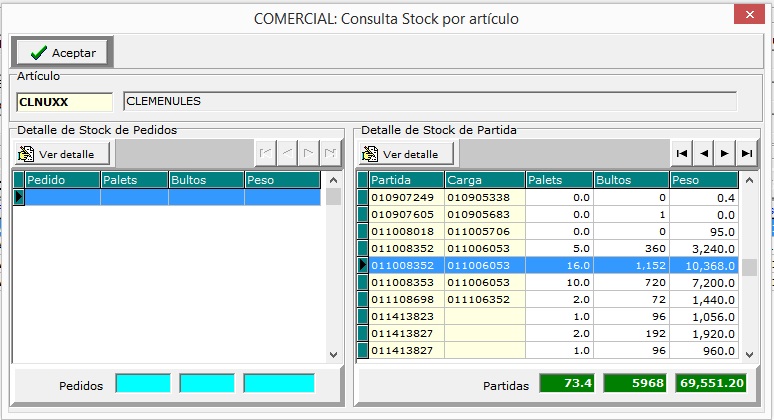
Task: Go to previous record in Partida navigator
Action: pyautogui.click(x=703, y=154)
